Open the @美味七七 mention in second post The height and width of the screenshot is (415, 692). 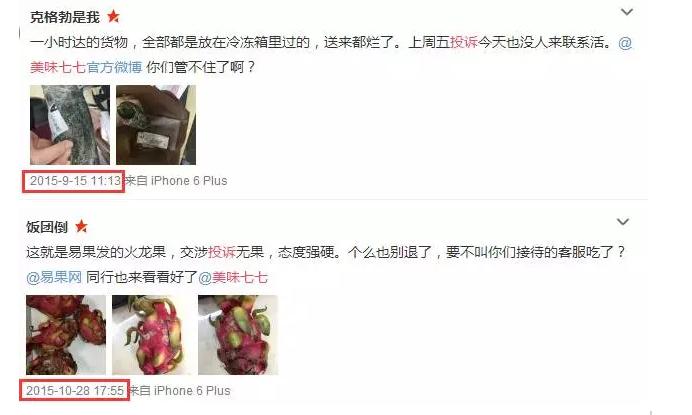[233, 277]
